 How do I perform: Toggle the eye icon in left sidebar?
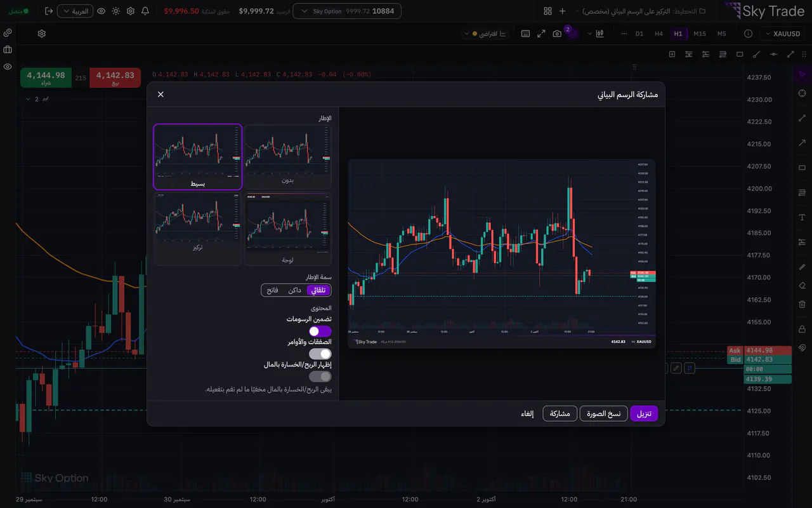8,66
